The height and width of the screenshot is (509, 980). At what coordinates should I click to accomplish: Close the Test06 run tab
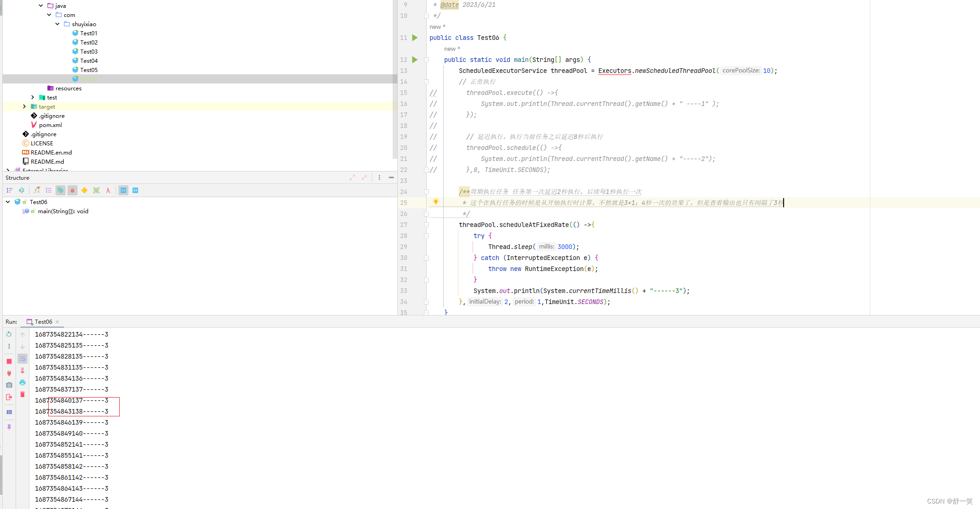[57, 322]
